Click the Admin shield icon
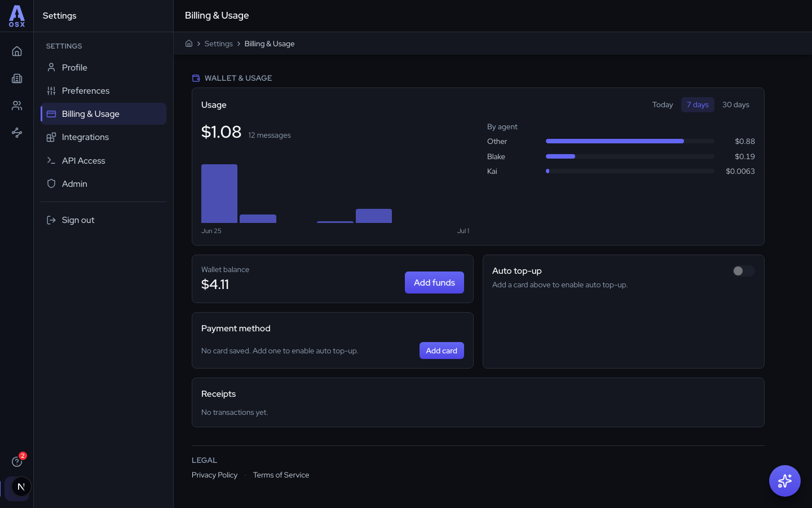Image resolution: width=812 pixels, height=508 pixels. (51, 183)
